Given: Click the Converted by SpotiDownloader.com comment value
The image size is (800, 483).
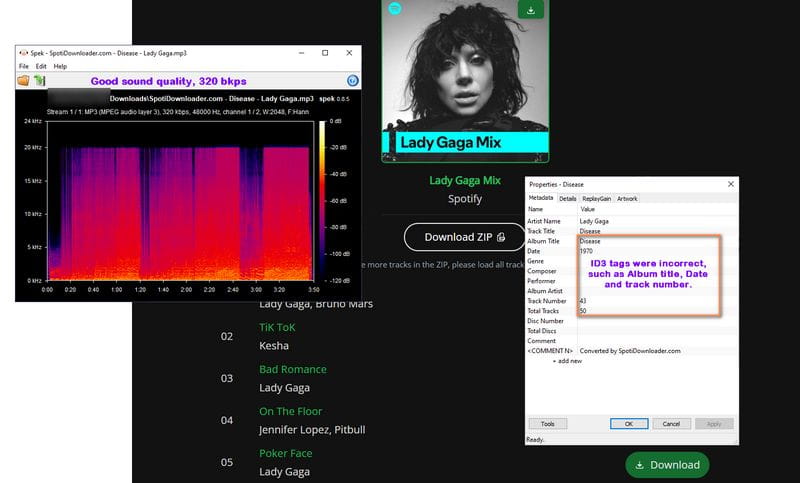Looking at the screenshot, I should click(630, 351).
